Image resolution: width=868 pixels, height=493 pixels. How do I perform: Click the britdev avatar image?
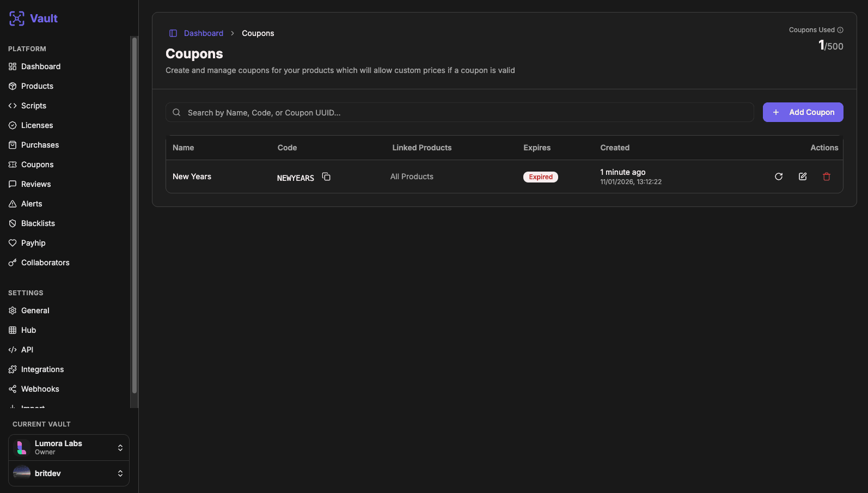(x=22, y=473)
